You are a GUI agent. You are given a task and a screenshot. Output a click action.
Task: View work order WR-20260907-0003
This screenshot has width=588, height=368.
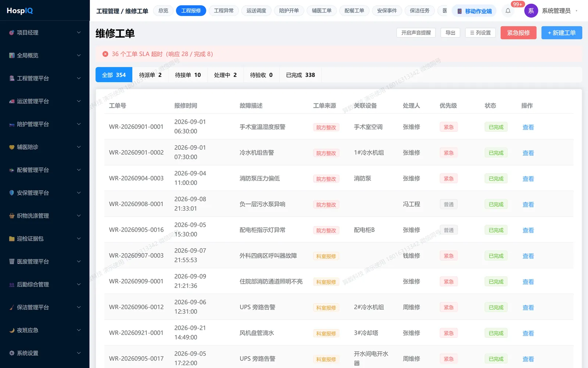tap(528, 256)
